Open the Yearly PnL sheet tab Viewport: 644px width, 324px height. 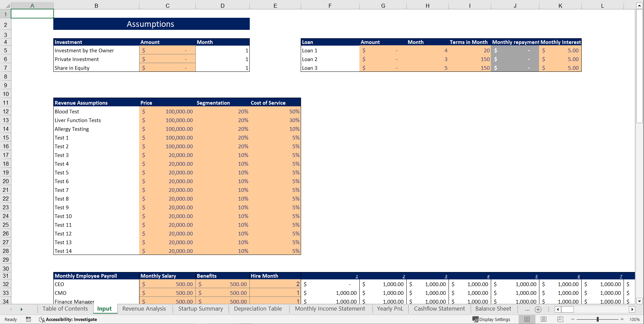point(390,309)
